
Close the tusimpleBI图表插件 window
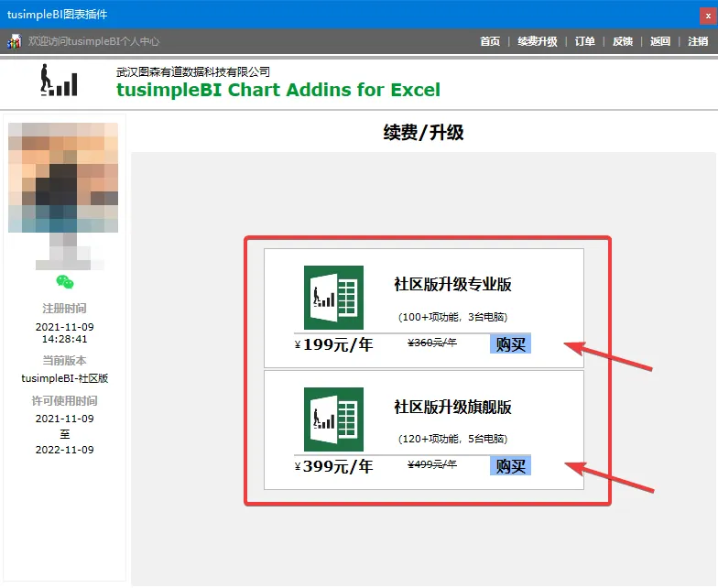[x=708, y=16]
